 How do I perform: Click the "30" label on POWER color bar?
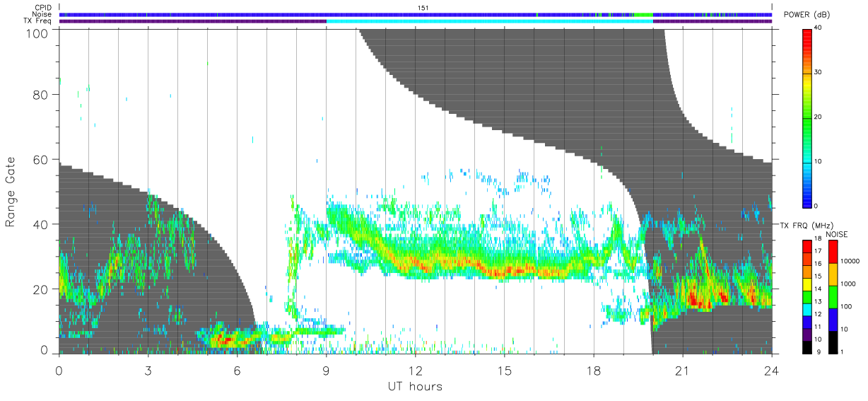coord(819,72)
